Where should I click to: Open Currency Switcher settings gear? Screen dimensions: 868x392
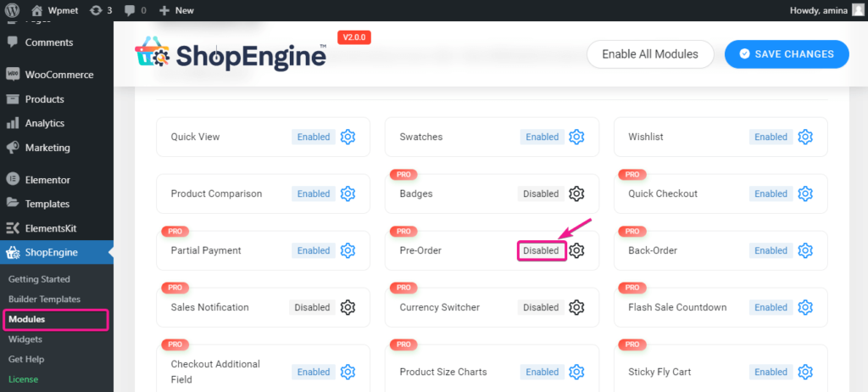576,307
